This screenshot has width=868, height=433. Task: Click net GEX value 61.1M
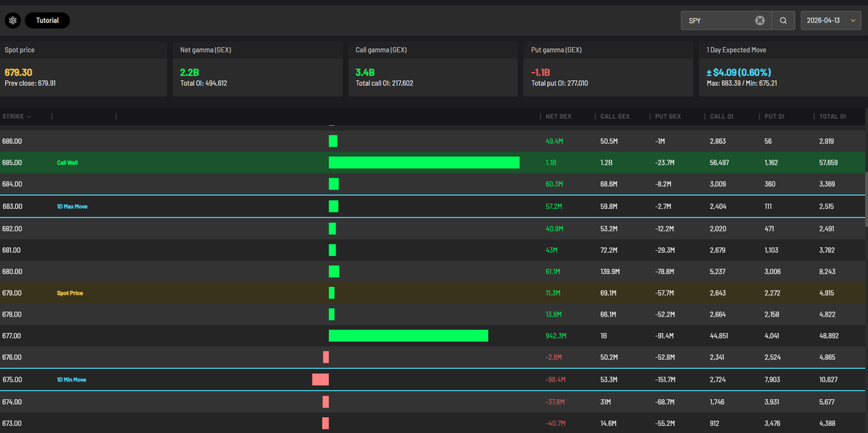(x=554, y=271)
